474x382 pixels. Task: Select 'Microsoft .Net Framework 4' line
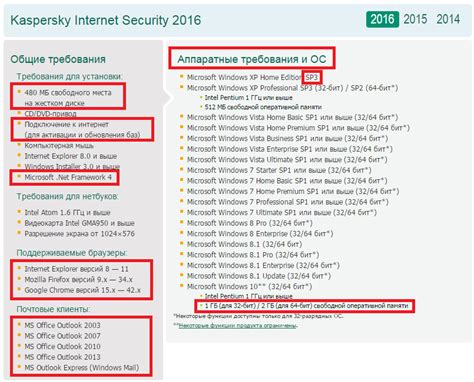[x=68, y=177]
